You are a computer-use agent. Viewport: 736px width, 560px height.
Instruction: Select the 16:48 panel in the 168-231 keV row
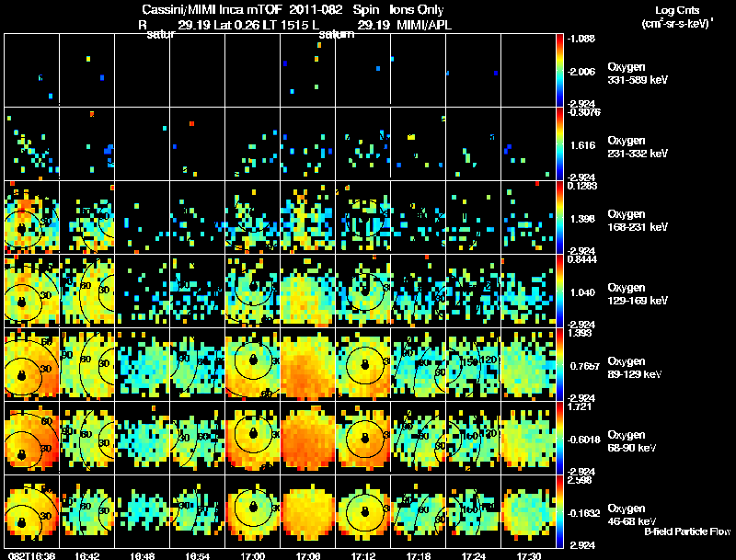142,217
